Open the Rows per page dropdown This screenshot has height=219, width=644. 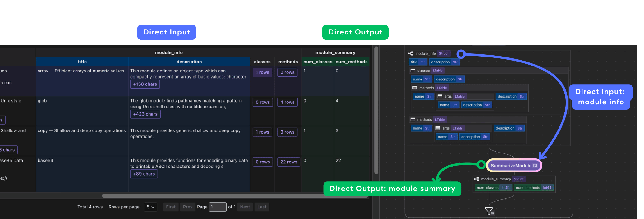tap(150, 207)
